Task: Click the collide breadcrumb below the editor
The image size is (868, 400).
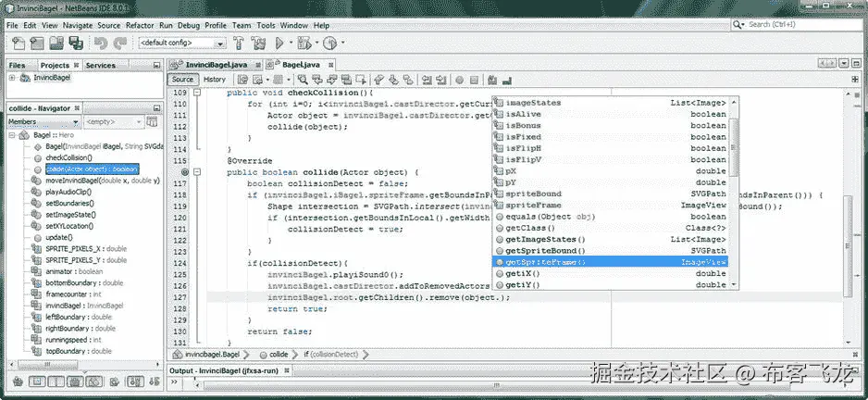Action: (x=274, y=354)
